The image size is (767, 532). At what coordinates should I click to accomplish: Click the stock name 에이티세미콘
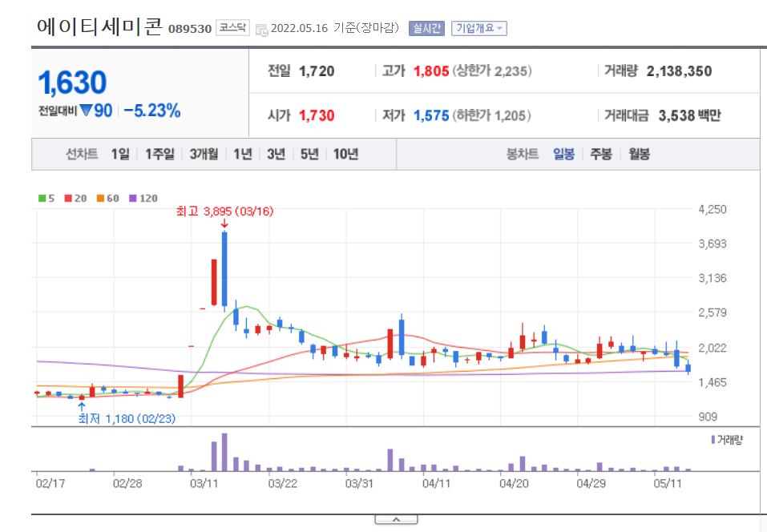pyautogui.click(x=99, y=26)
